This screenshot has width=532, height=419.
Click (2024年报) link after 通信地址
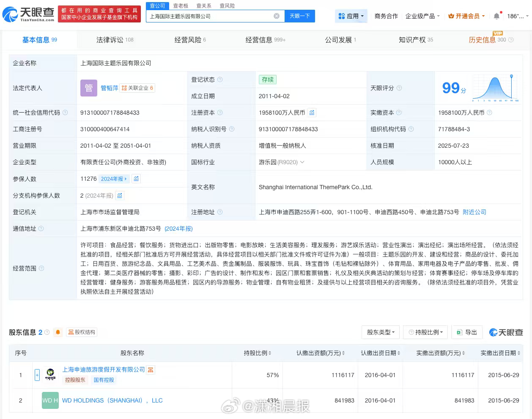[178, 229]
